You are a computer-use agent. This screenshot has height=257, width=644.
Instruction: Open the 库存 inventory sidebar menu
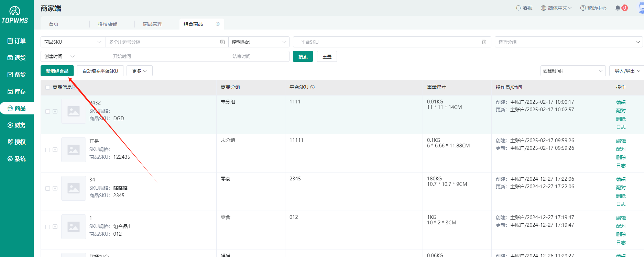tap(17, 91)
